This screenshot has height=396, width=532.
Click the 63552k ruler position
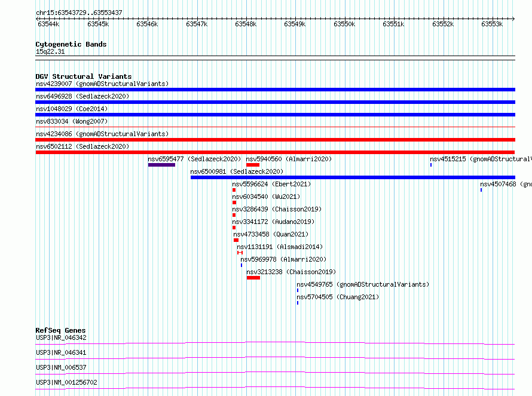pyautogui.click(x=443, y=24)
